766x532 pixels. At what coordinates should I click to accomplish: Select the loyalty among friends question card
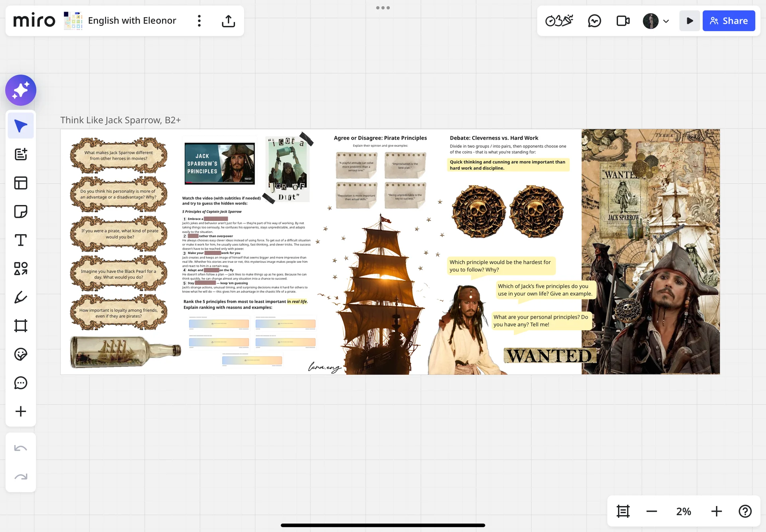pyautogui.click(x=118, y=313)
